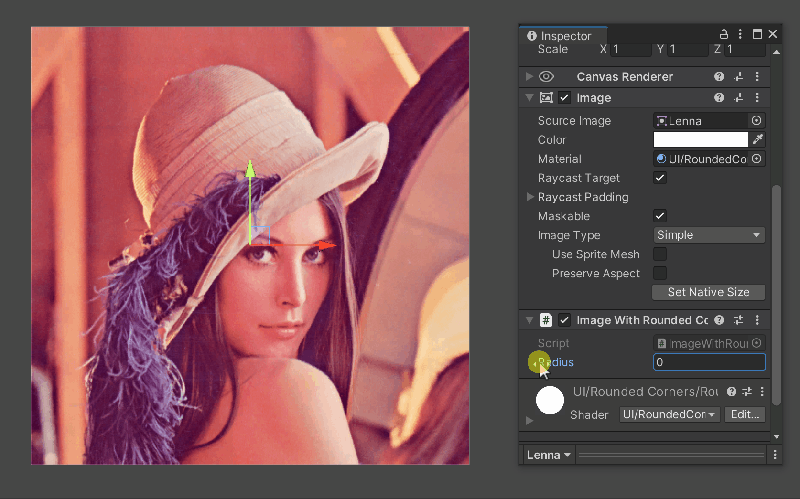The width and height of the screenshot is (800, 499).
Task: Open material presets icon
Action: (747, 391)
